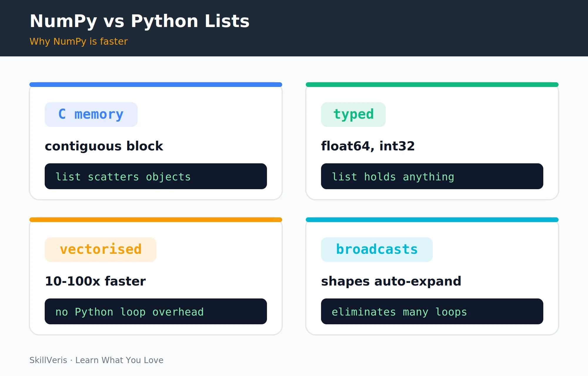
Task: Click the 'shapes auto-expand' heading
Action: (x=391, y=281)
